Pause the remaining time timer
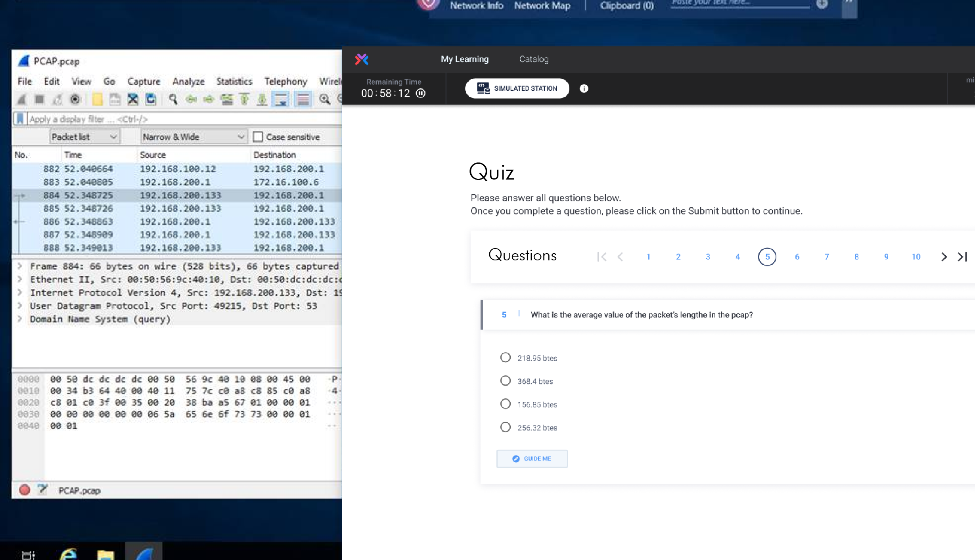 click(421, 93)
